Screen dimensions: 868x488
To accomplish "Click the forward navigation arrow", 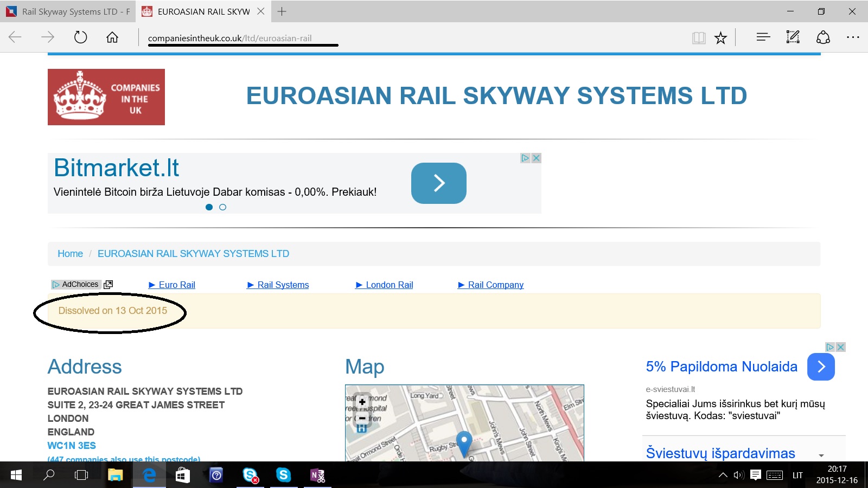I will [48, 37].
